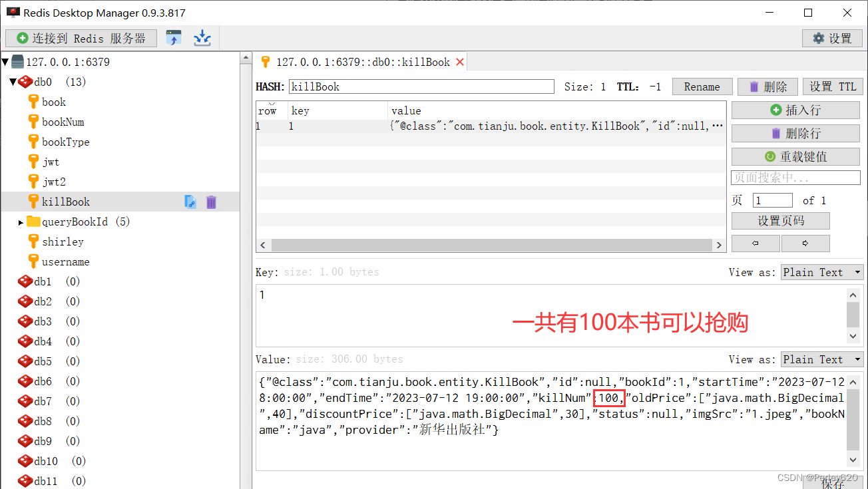Click the key icon beside bookNum
This screenshot has height=489, width=868.
(34, 122)
